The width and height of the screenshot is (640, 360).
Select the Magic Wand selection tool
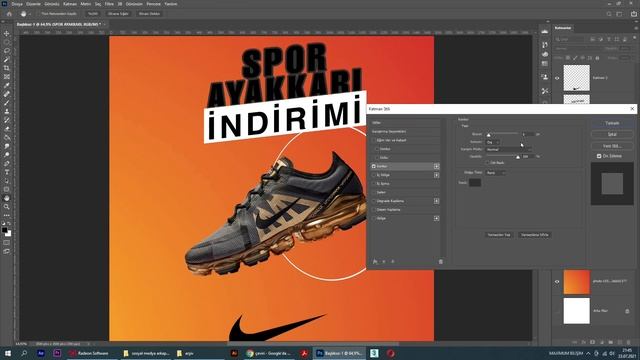pyautogui.click(x=7, y=60)
